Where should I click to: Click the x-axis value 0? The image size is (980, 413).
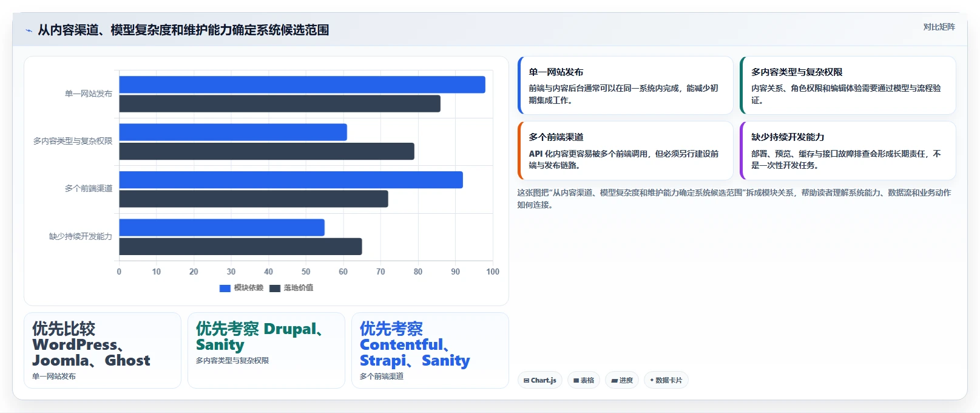point(119,271)
